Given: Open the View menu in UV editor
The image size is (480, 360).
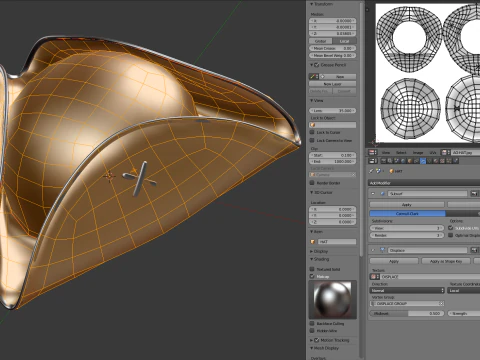Looking at the screenshot, I should tap(386, 152).
